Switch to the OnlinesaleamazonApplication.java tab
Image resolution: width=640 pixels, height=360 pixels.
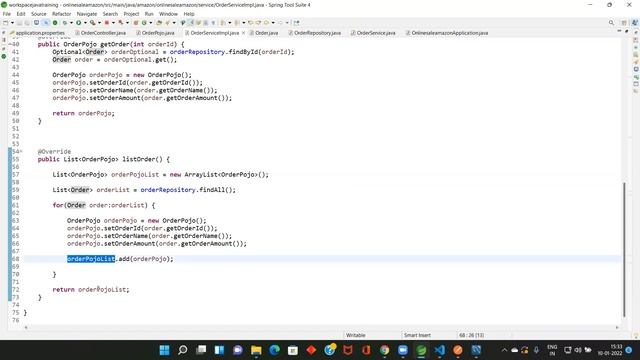(x=447, y=33)
